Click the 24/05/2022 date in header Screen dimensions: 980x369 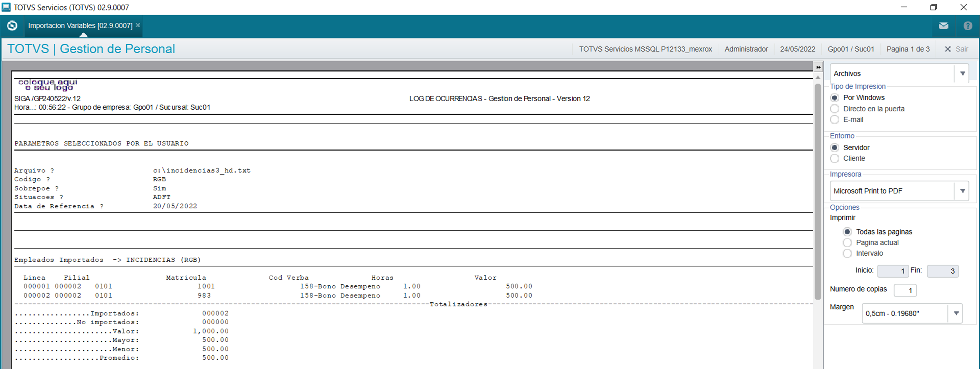797,49
